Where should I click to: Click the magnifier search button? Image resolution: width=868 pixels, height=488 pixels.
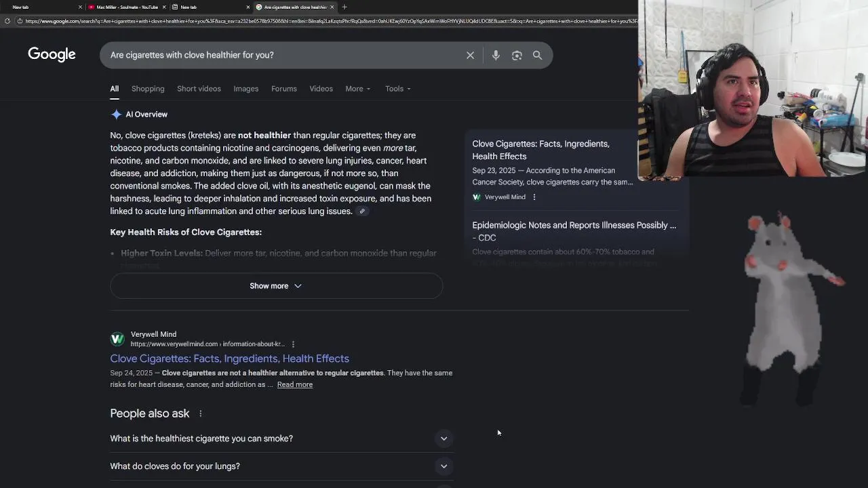537,56
